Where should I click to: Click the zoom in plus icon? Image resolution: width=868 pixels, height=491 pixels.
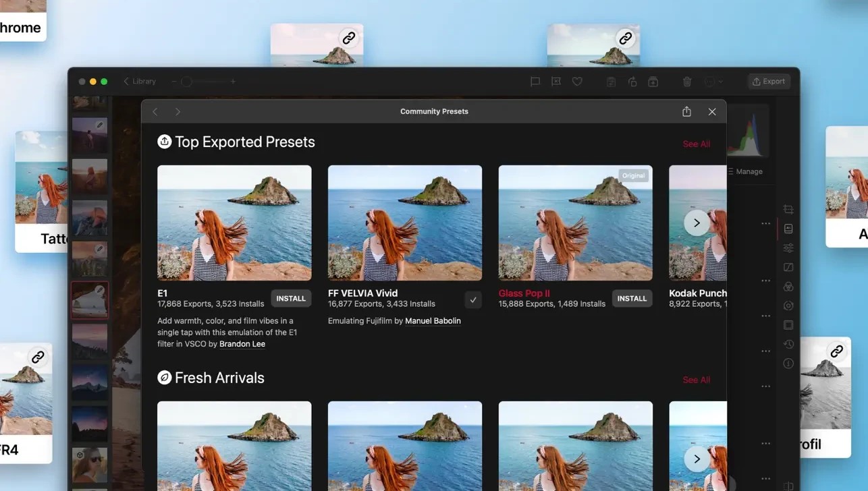234,82
